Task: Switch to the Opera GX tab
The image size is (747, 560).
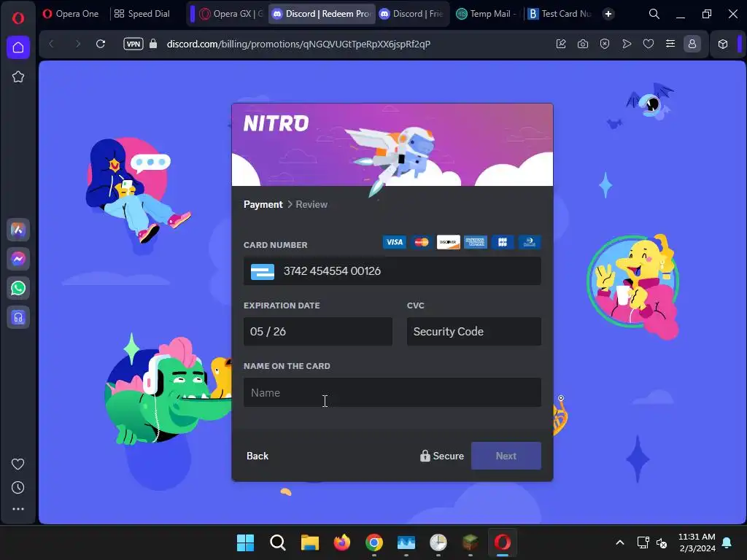Action: 231,14
